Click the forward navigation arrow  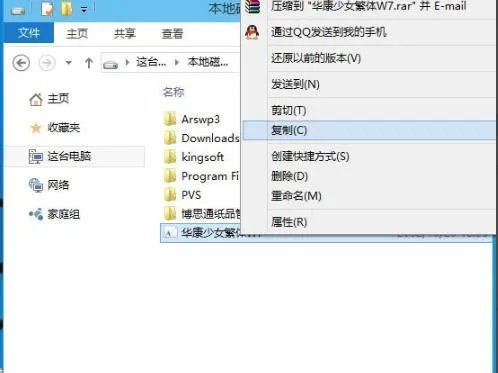[47, 63]
